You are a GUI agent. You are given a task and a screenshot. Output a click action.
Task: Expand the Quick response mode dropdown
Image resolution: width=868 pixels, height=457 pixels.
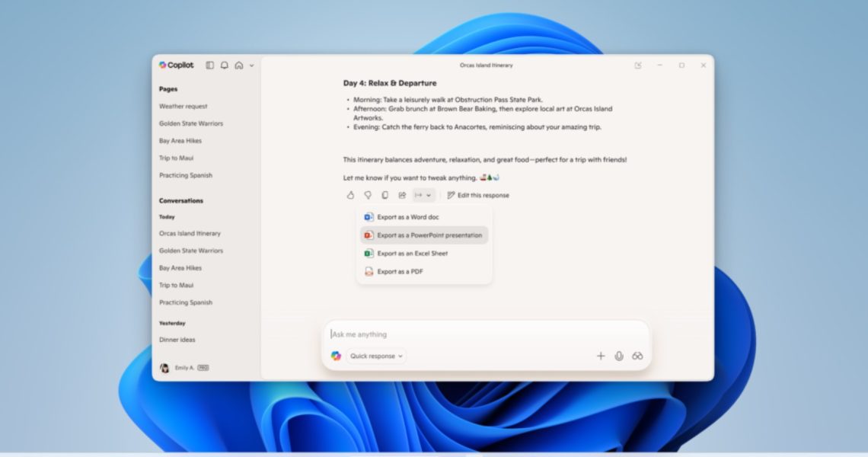point(377,356)
